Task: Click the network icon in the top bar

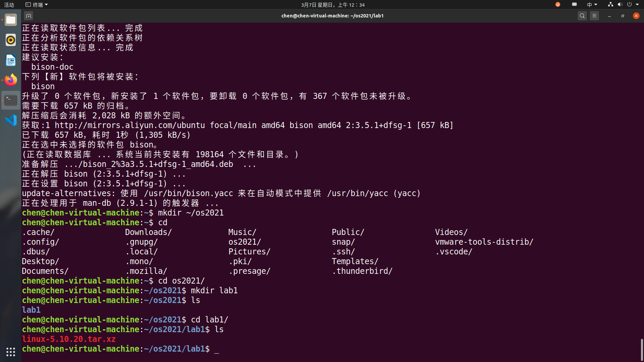Action: (610, 4)
